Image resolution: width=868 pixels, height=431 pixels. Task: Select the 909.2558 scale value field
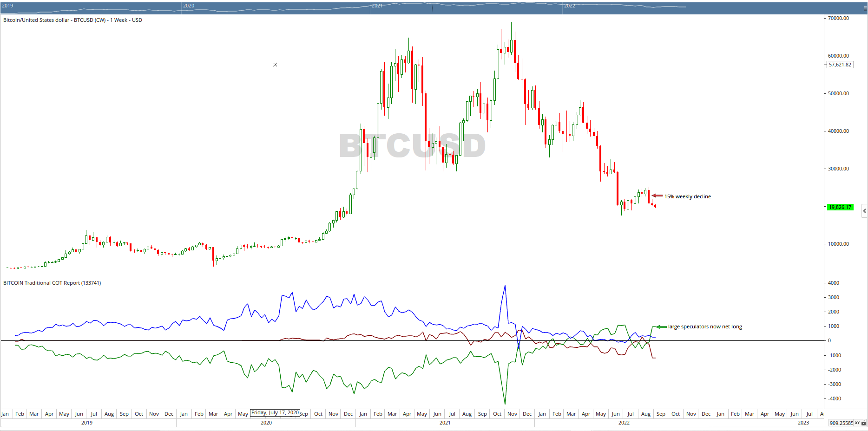[841, 423]
